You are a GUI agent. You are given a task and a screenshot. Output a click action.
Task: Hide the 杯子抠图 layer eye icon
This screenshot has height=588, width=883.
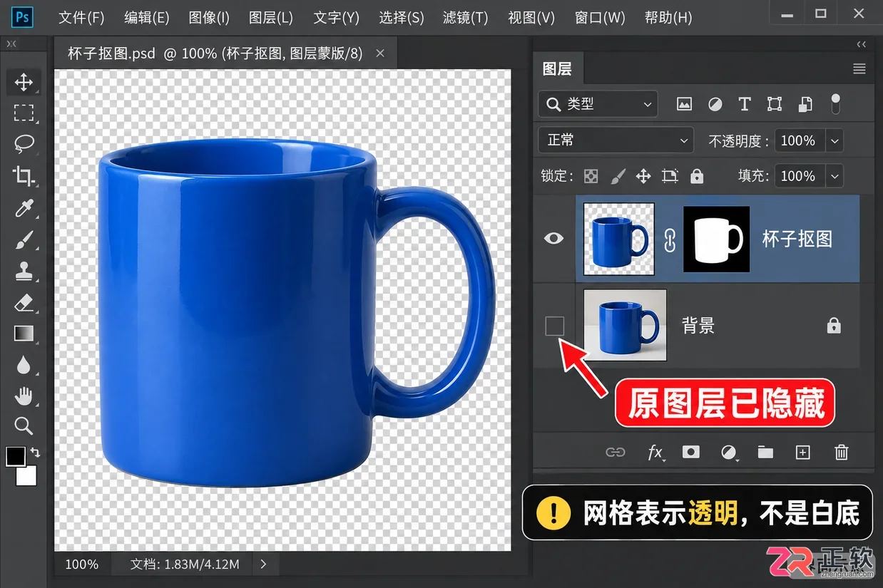pyautogui.click(x=554, y=238)
